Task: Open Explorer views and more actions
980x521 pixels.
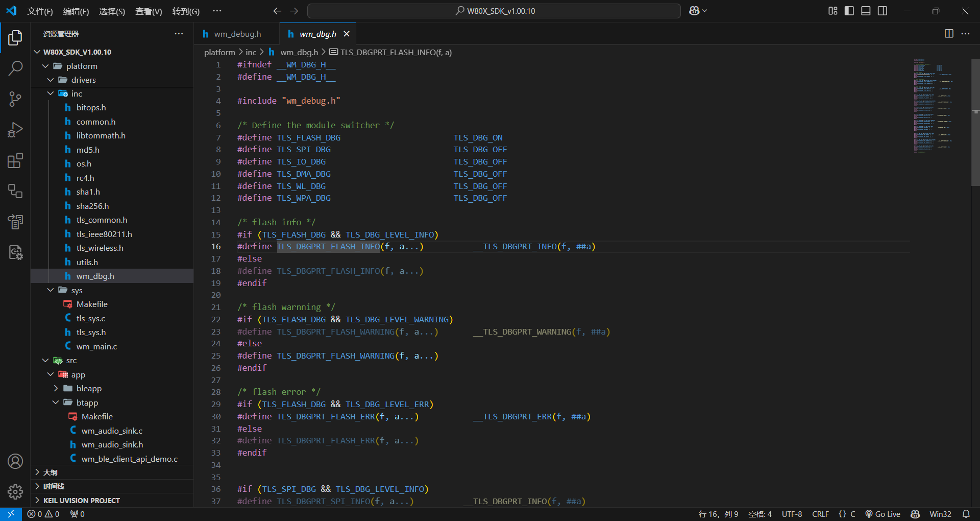Action: [179, 33]
